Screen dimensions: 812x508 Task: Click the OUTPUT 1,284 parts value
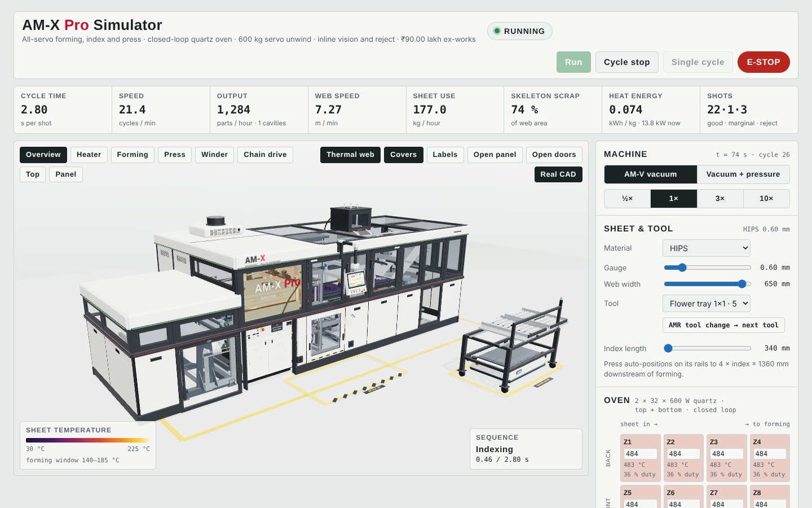click(x=233, y=110)
